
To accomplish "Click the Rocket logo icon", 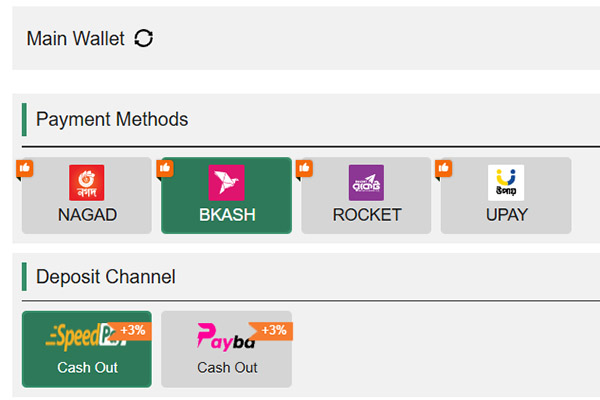I will point(366,183).
